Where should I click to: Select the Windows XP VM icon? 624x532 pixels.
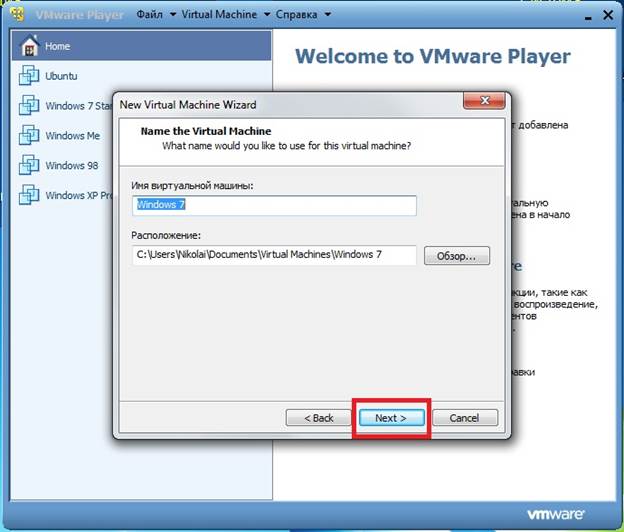point(29,195)
